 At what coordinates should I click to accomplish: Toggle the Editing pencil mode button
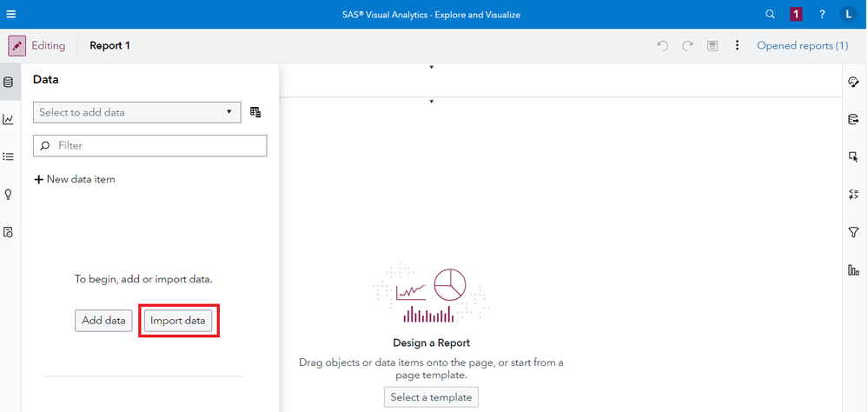(x=17, y=46)
